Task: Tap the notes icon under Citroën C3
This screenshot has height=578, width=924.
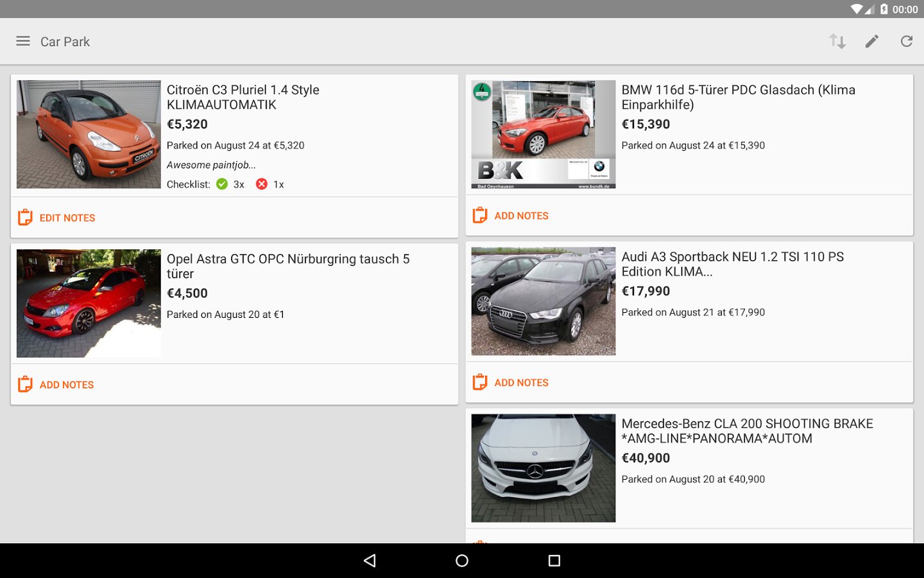Action: pos(25,218)
